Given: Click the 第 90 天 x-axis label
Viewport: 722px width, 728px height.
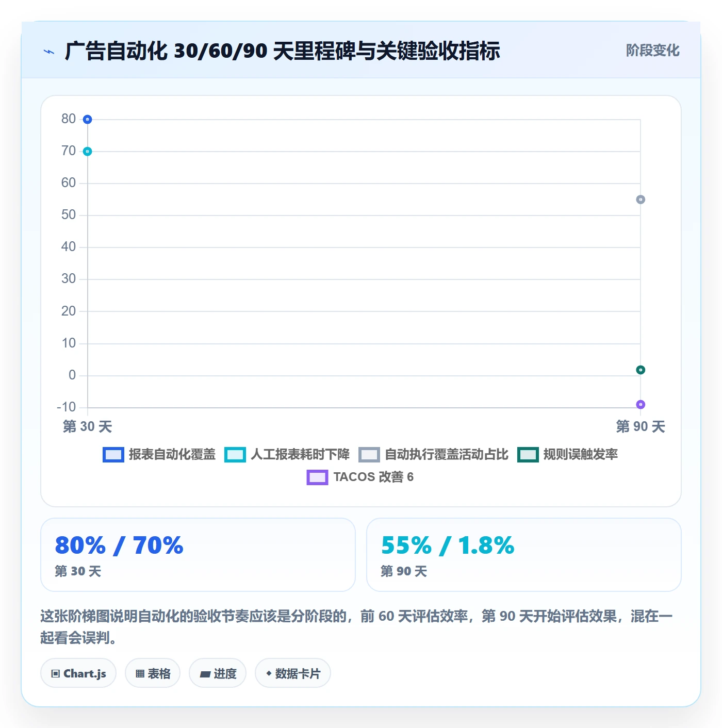Looking at the screenshot, I should coord(641,426).
